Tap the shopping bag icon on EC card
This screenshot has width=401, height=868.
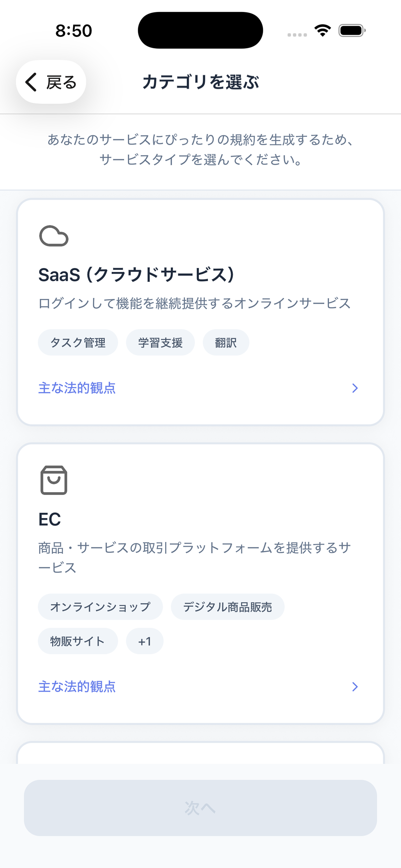[54, 480]
